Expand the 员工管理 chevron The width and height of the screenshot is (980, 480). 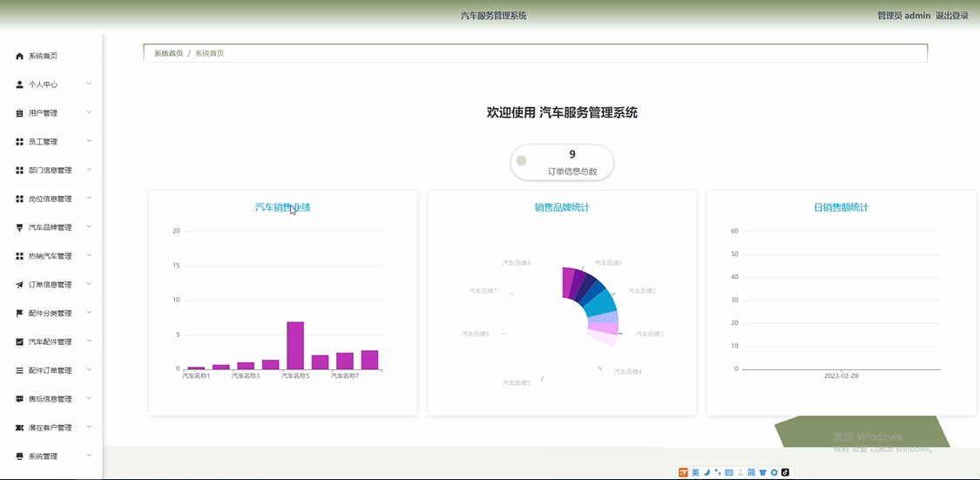pos(90,141)
